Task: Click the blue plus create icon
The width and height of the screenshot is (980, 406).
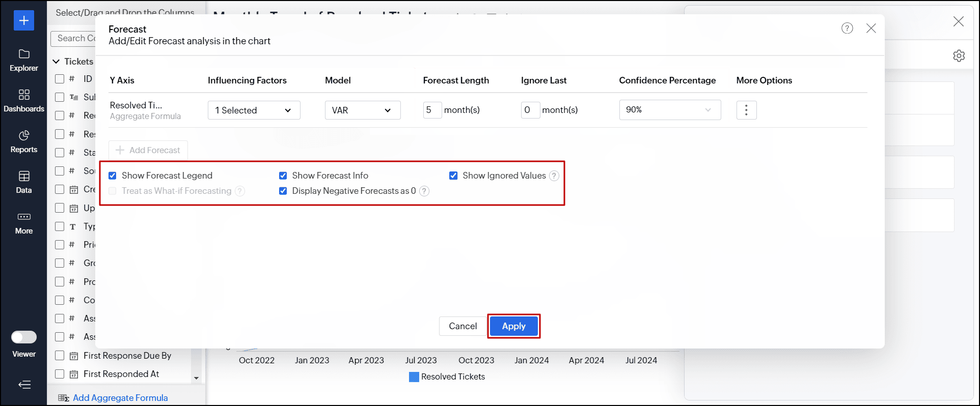Action: (x=24, y=20)
